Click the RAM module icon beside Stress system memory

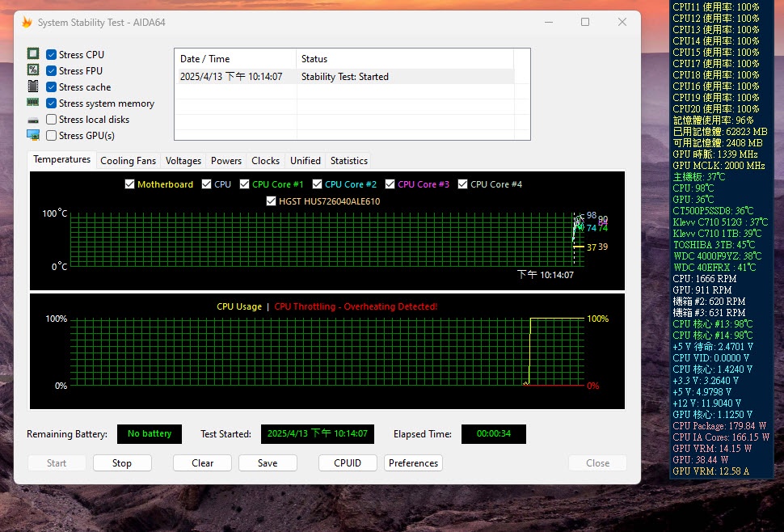click(x=33, y=103)
